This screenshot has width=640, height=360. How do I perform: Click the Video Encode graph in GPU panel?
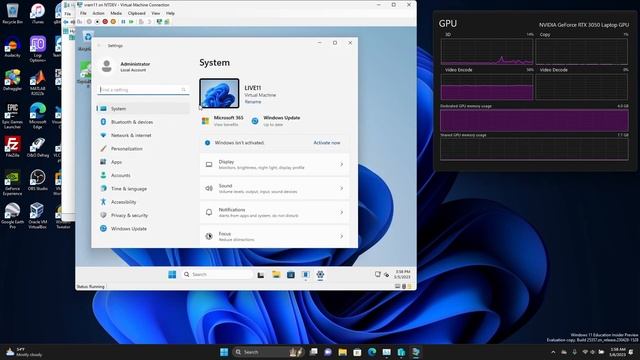[487, 87]
